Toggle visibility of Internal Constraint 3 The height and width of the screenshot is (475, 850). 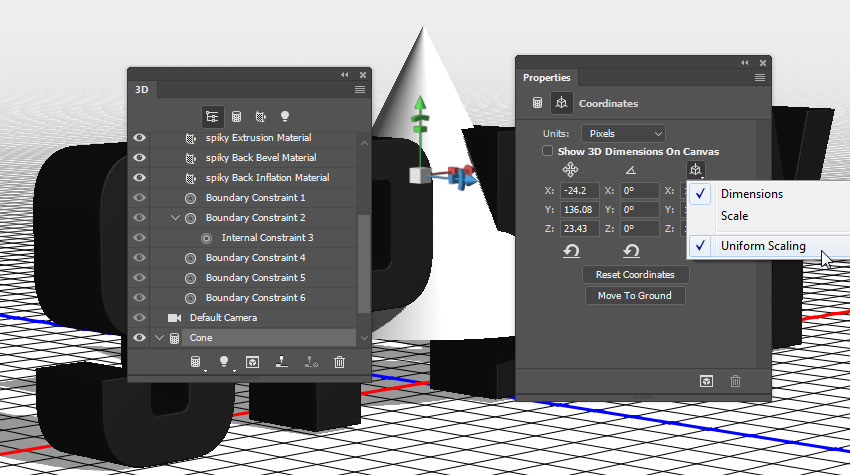(139, 238)
